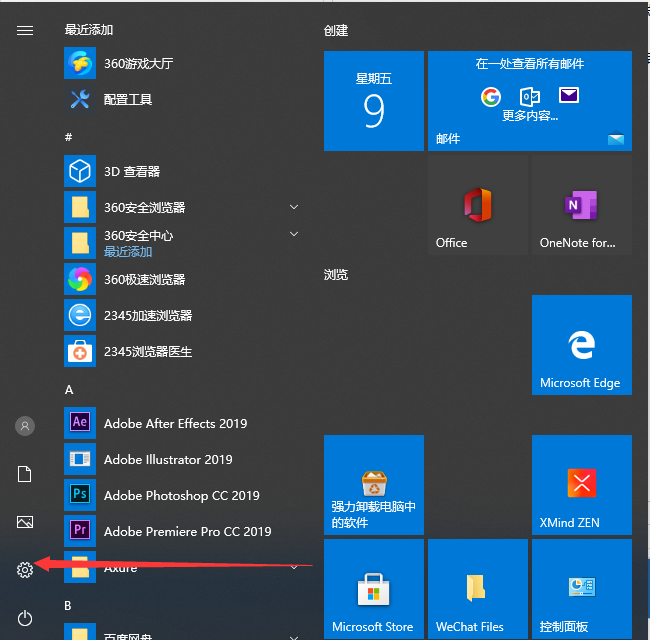
Task: Expand the 360安全浏览器 folder
Action: point(294,207)
